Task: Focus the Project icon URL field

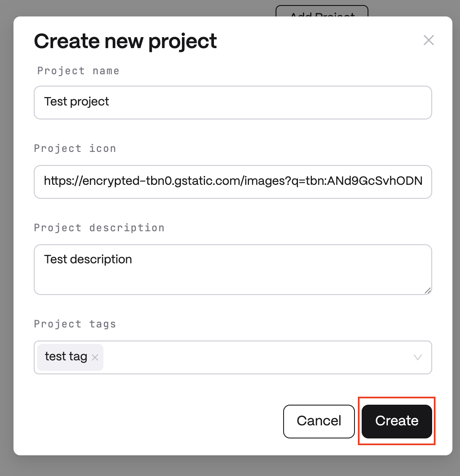Action: tap(233, 182)
